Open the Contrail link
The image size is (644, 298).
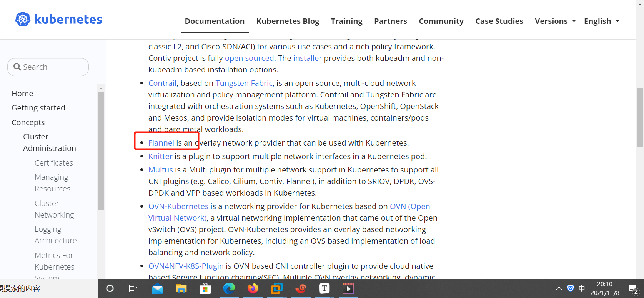coord(162,83)
